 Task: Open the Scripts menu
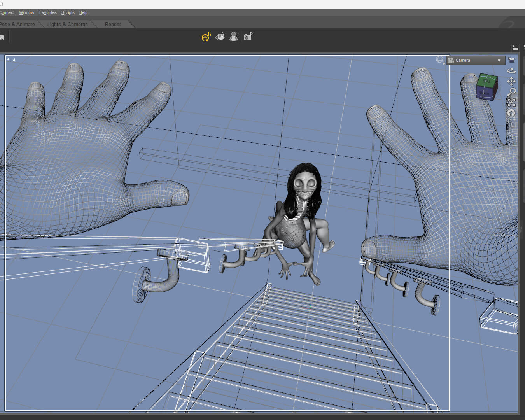click(68, 12)
